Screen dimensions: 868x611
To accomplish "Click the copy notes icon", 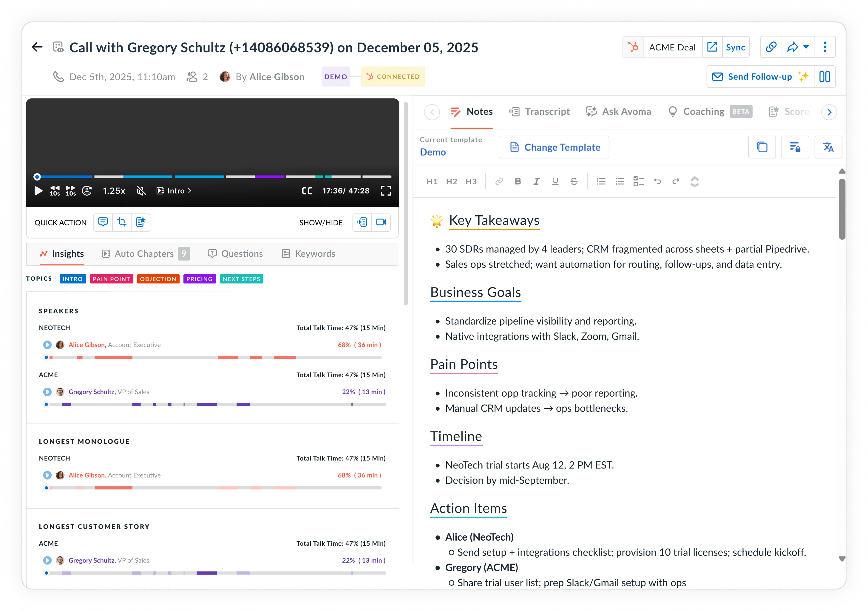I will tap(762, 147).
